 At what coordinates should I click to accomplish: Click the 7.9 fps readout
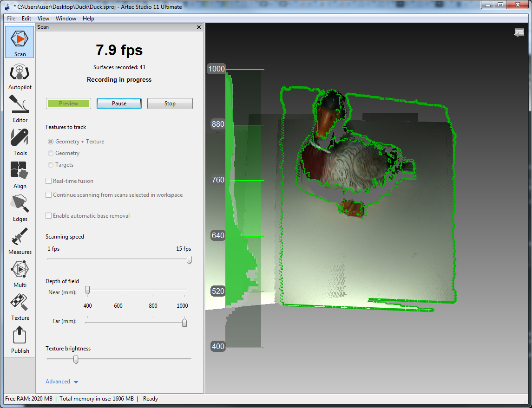click(119, 50)
